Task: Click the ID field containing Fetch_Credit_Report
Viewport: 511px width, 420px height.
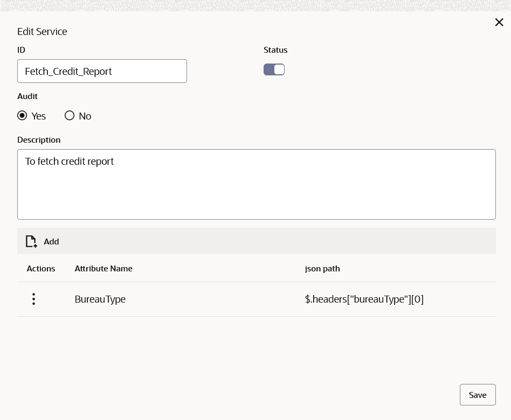Action: coord(102,71)
